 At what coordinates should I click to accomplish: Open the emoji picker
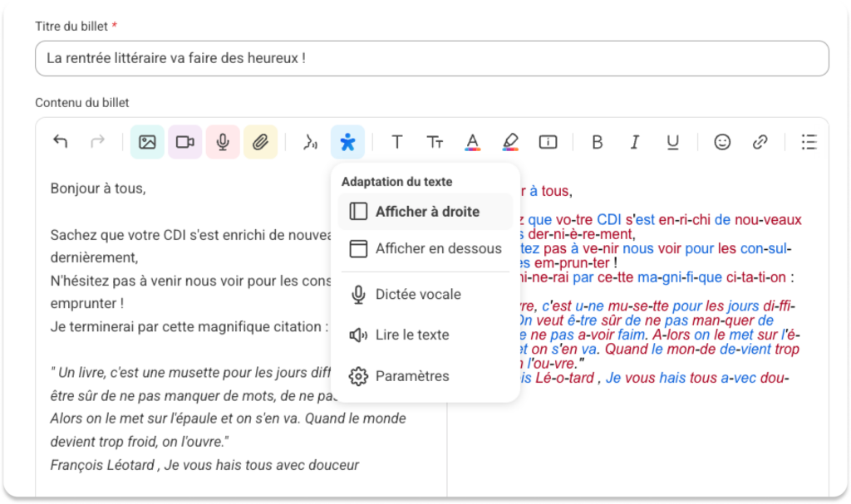point(722,142)
